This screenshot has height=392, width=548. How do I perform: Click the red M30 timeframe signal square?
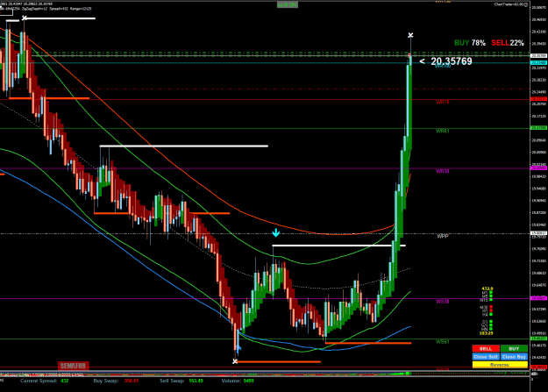[x=491, y=306]
